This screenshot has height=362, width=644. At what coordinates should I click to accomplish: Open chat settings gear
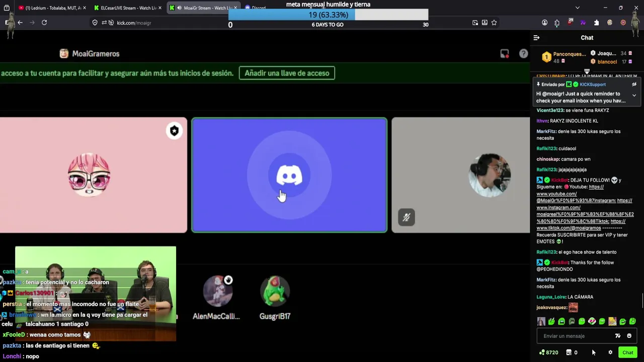(610, 352)
